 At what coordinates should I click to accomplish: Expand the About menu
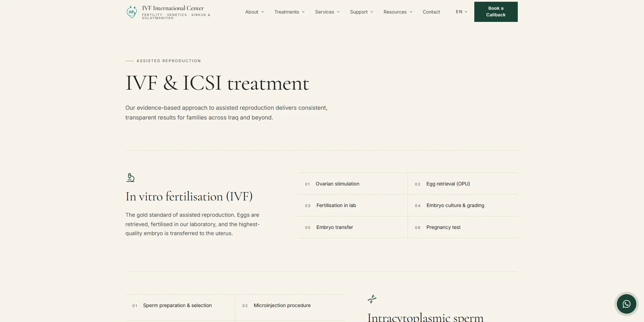point(254,12)
